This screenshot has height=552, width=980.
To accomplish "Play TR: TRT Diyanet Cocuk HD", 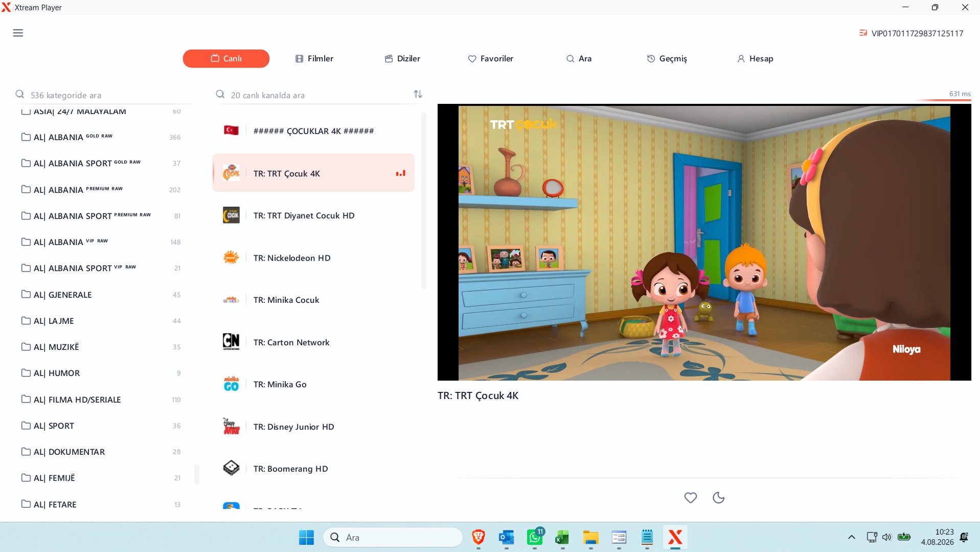I will (x=313, y=215).
